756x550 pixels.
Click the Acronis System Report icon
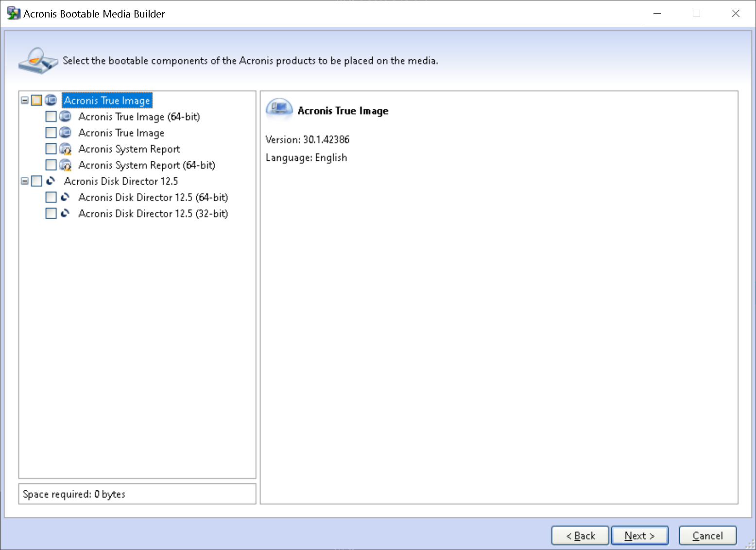(x=65, y=149)
